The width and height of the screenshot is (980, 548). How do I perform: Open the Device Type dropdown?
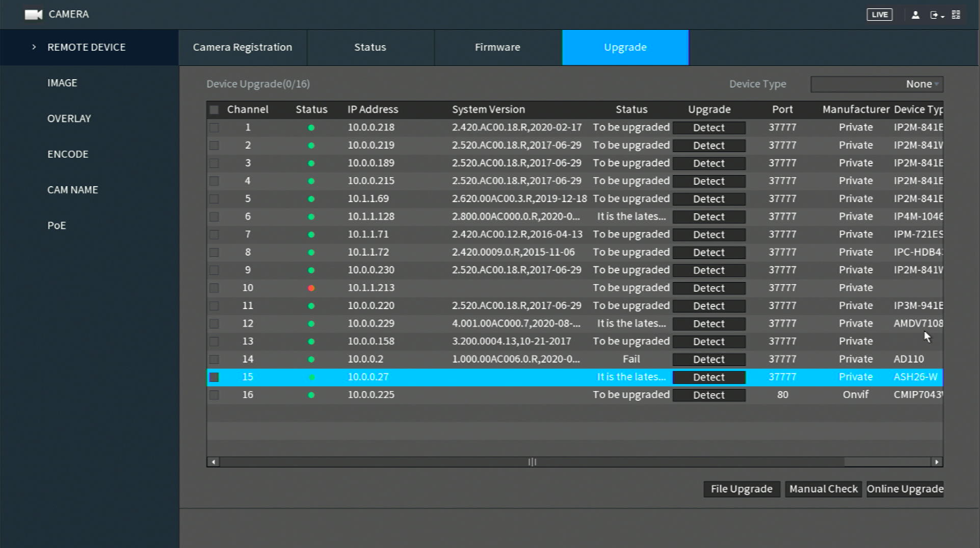(x=876, y=84)
